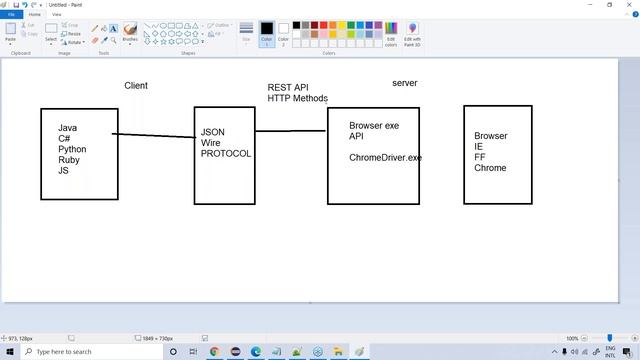Pick the Color picker eyedropper tool
The height and width of the screenshot is (360, 640).
coord(104,40)
